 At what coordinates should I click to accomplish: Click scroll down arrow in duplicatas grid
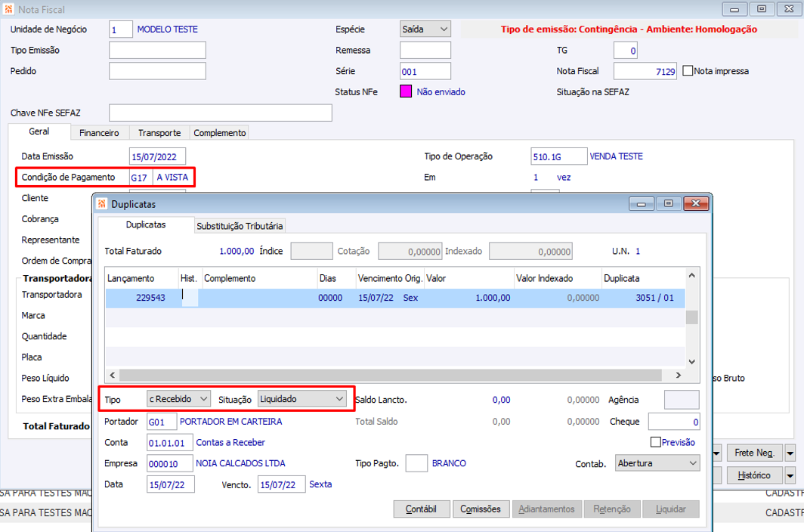click(x=691, y=362)
